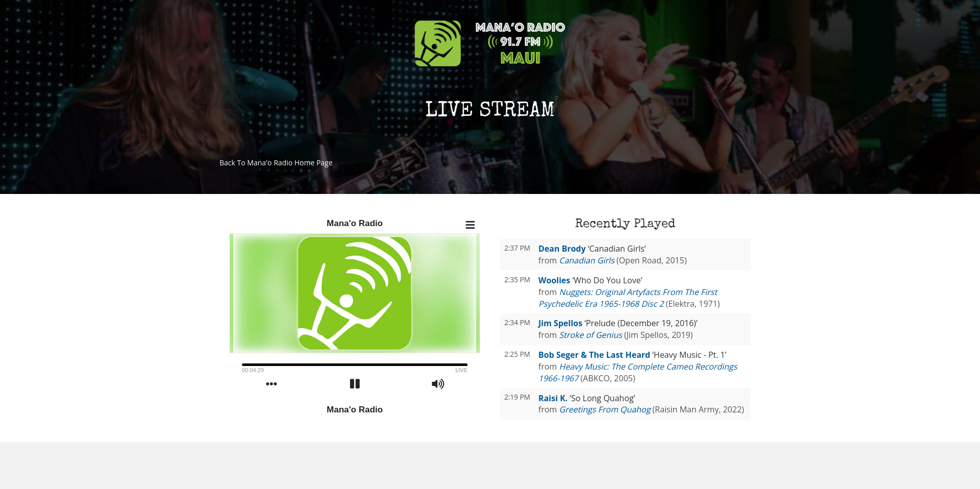This screenshot has width=980, height=489.
Task: Open artist link Raisi K.
Action: (x=553, y=398)
